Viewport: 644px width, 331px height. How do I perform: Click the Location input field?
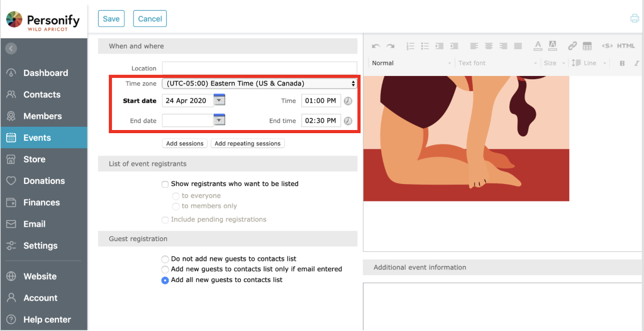point(260,68)
